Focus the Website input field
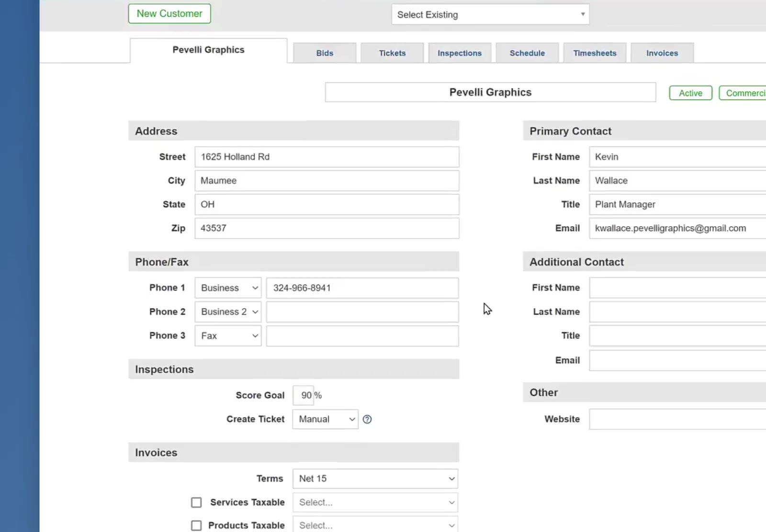766x532 pixels. click(x=677, y=419)
